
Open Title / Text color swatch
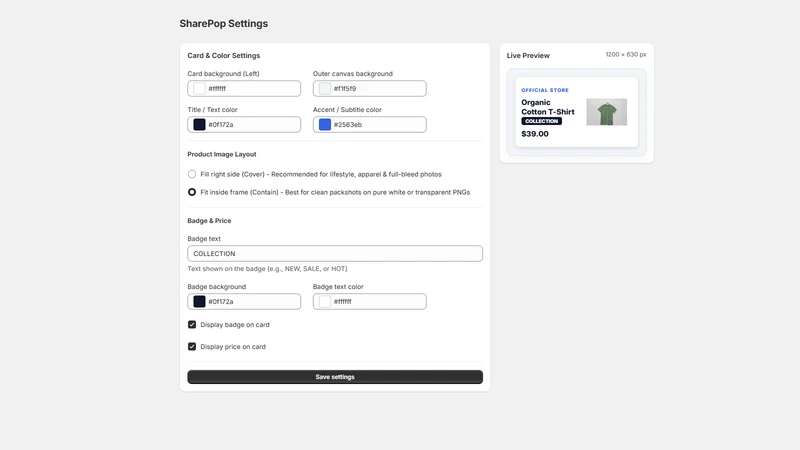point(199,124)
